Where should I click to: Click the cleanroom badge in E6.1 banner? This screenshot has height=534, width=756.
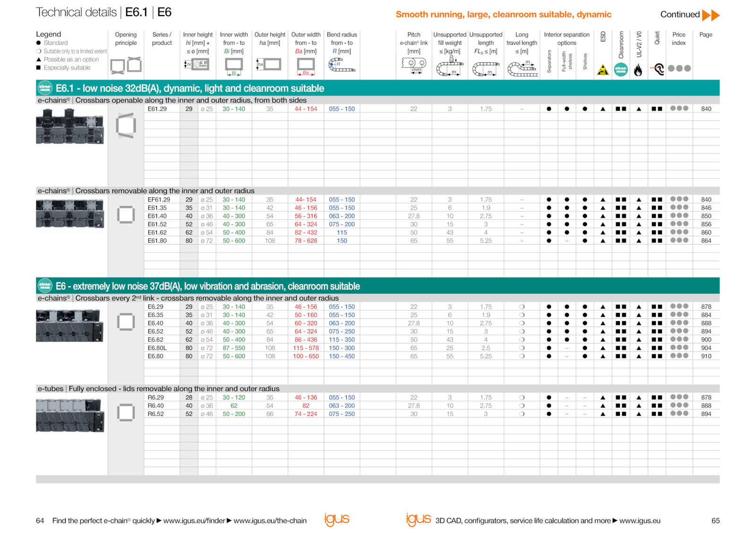[45, 88]
